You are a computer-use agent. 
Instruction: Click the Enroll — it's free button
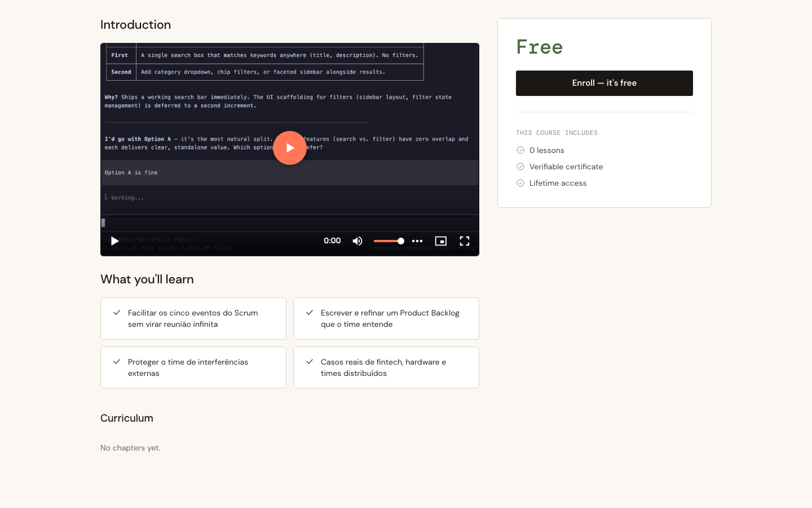pyautogui.click(x=604, y=83)
